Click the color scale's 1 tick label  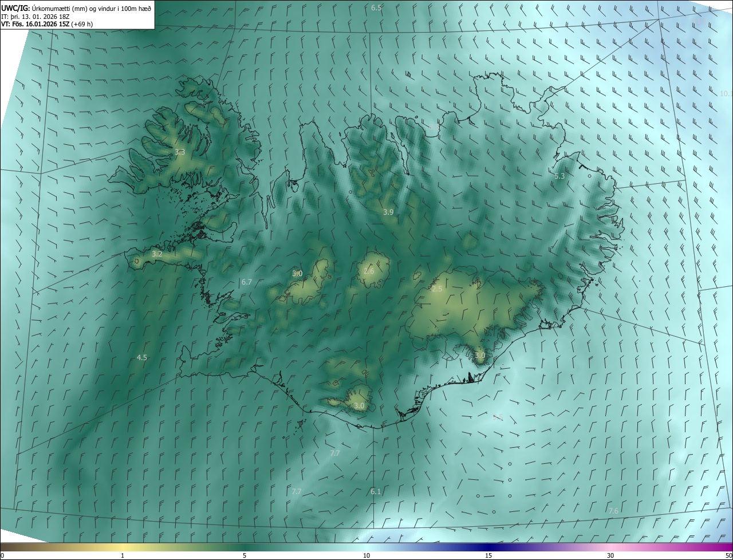click(123, 555)
